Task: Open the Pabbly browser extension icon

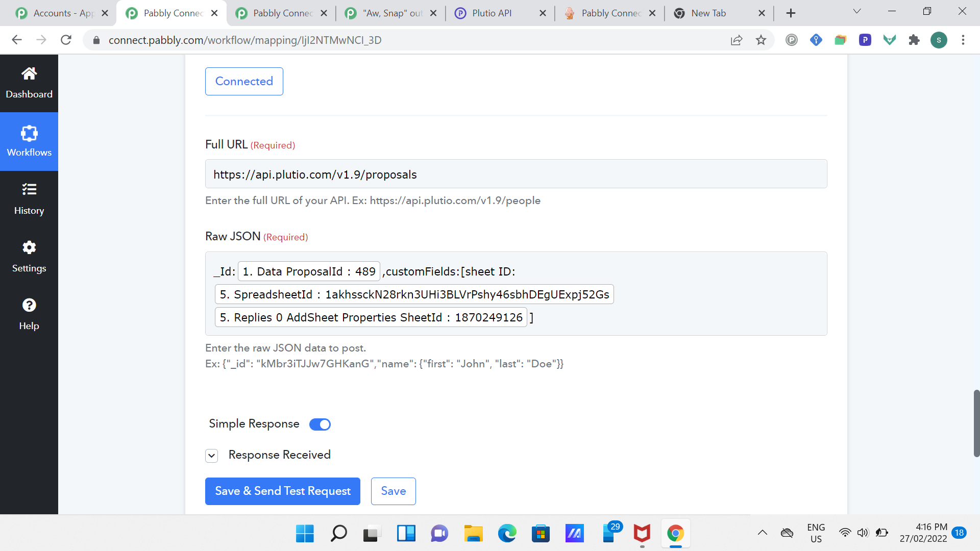Action: tap(792, 40)
